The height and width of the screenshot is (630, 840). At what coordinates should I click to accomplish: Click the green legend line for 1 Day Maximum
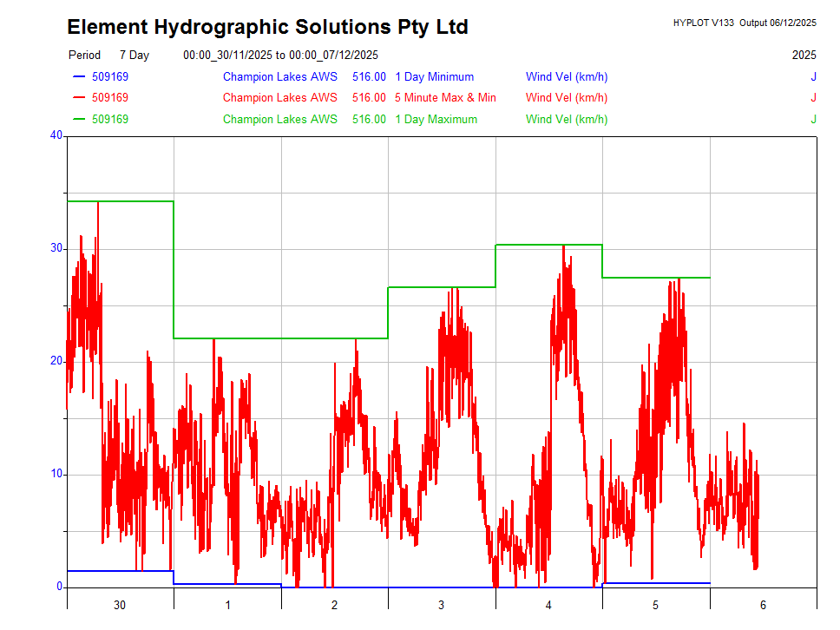[77, 119]
